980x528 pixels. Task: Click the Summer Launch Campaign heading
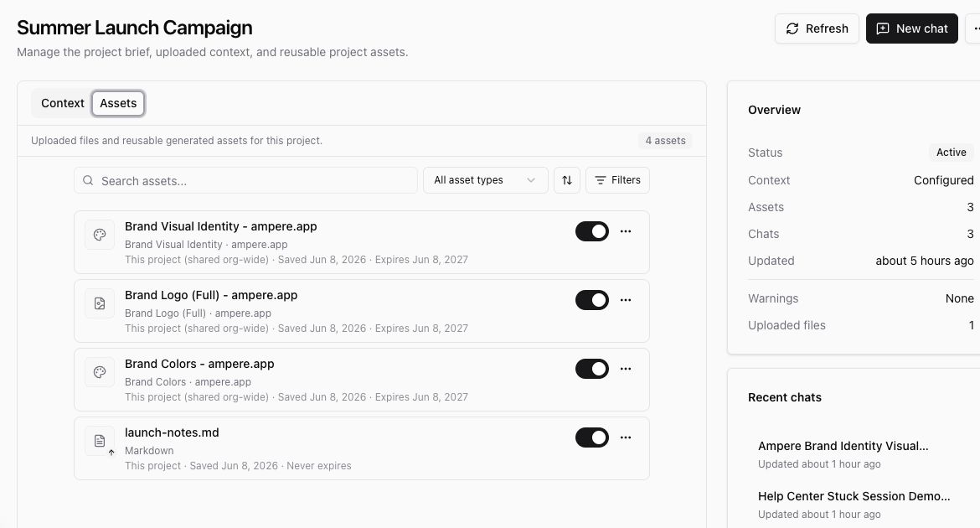[x=134, y=28]
